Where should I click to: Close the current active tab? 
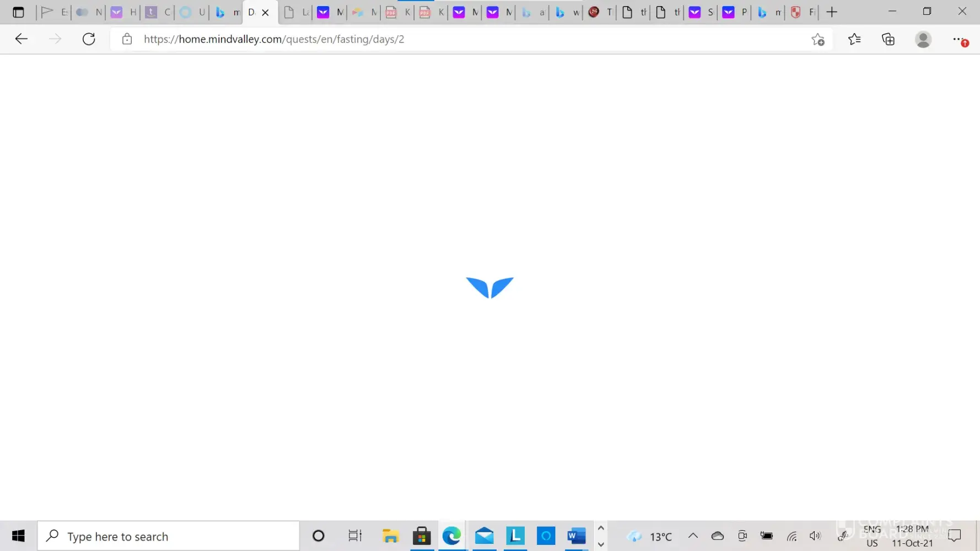265,12
